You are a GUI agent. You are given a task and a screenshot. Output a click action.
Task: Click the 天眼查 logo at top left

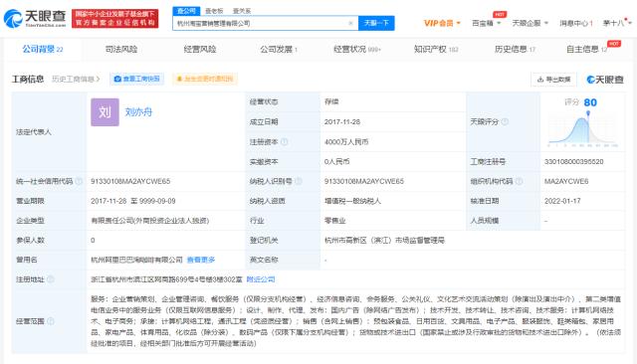click(x=35, y=18)
